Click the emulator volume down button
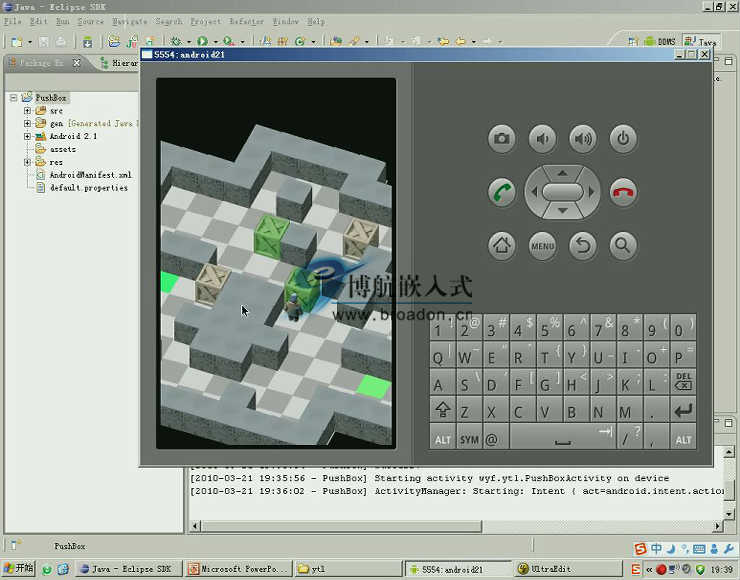740x580 pixels. [x=542, y=139]
